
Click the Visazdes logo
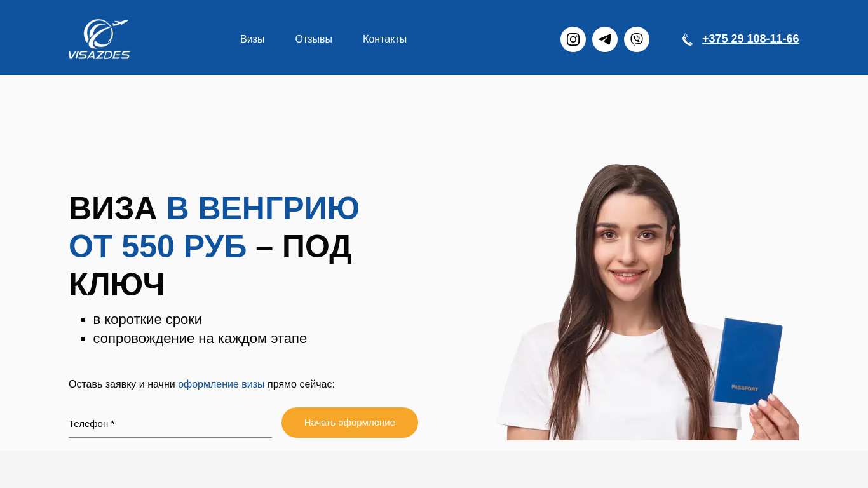[99, 39]
